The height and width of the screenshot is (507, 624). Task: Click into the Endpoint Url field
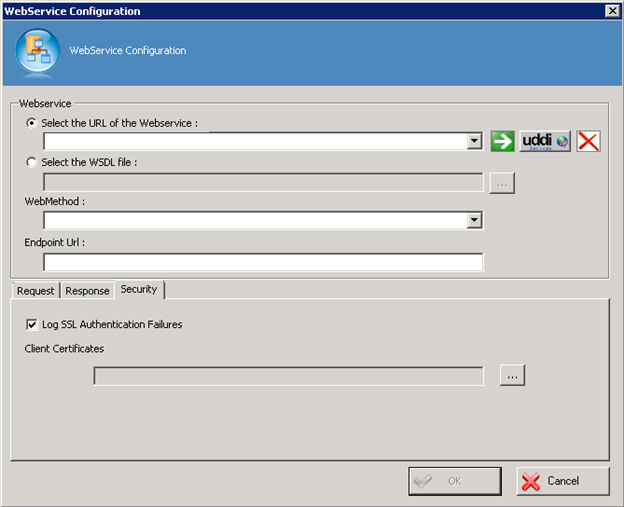click(263, 262)
